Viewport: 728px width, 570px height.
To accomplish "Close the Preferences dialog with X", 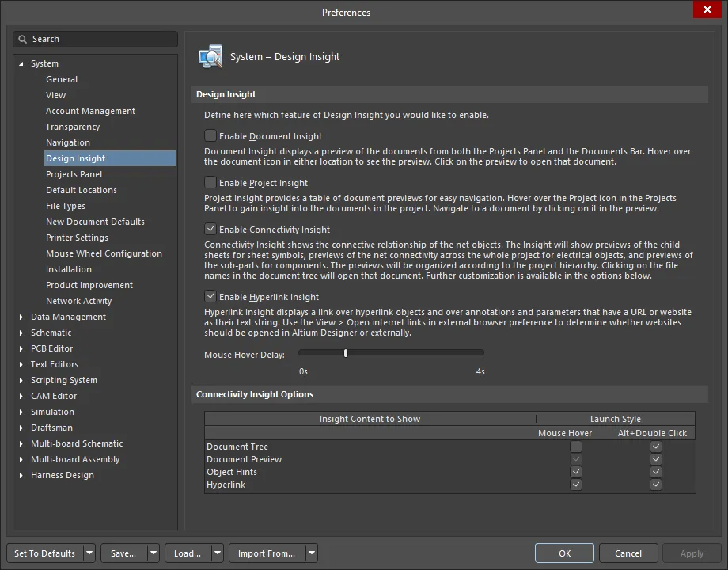I will 707,9.
